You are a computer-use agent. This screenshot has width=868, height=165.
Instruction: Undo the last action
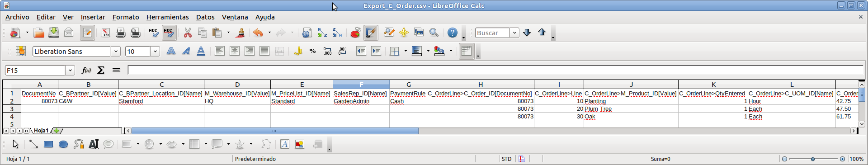point(258,33)
